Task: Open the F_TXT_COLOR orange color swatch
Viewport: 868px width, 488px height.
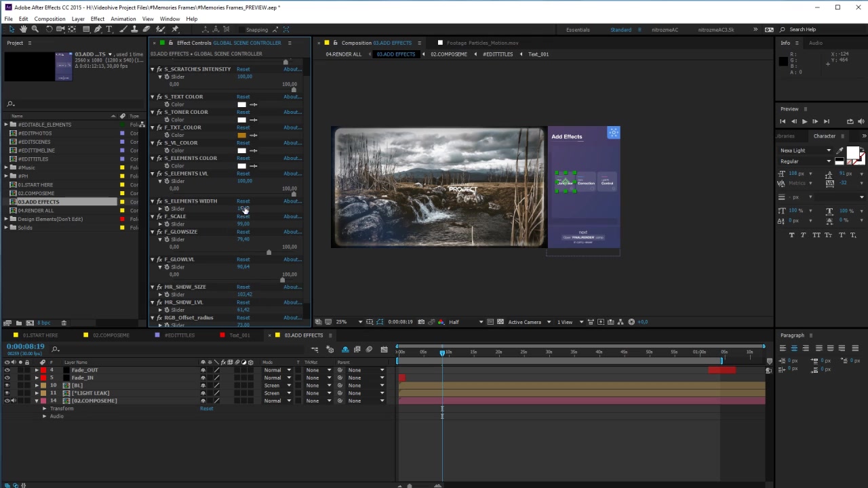Action: pyautogui.click(x=241, y=135)
